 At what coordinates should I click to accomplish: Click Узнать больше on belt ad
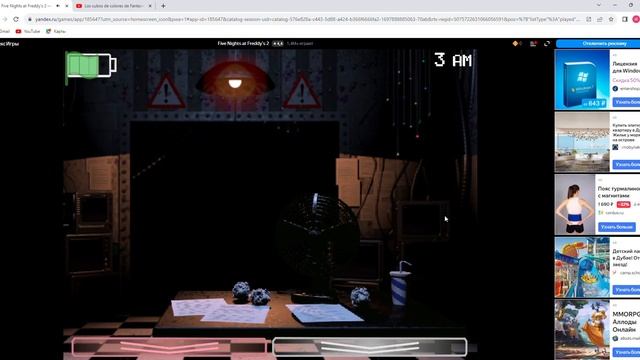point(617,227)
